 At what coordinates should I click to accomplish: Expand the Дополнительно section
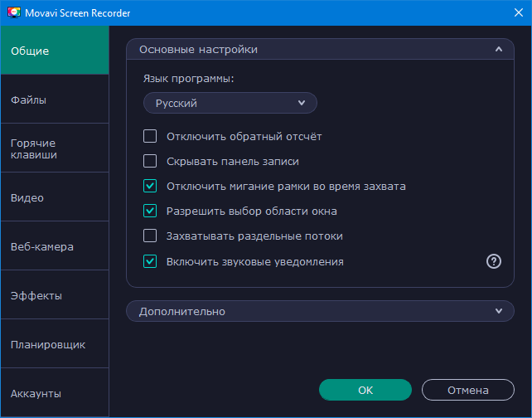click(x=498, y=311)
